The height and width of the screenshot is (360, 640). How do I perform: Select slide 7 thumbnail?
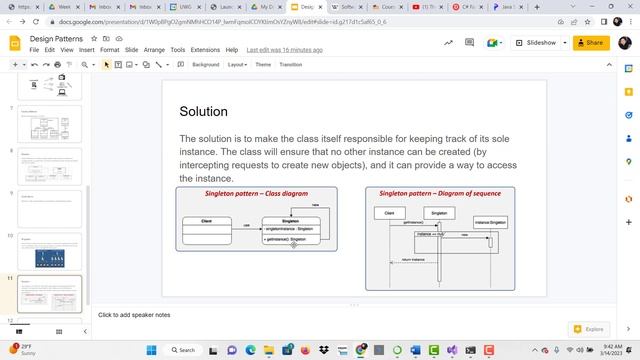pyautogui.click(x=49, y=124)
